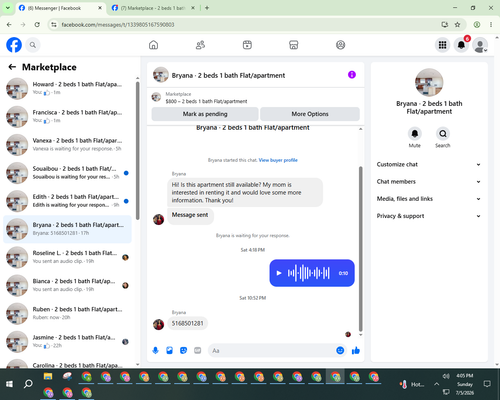Image resolution: width=500 pixels, height=400 pixels.
Task: Choose a sticker with the sticker icon
Action: point(183,350)
